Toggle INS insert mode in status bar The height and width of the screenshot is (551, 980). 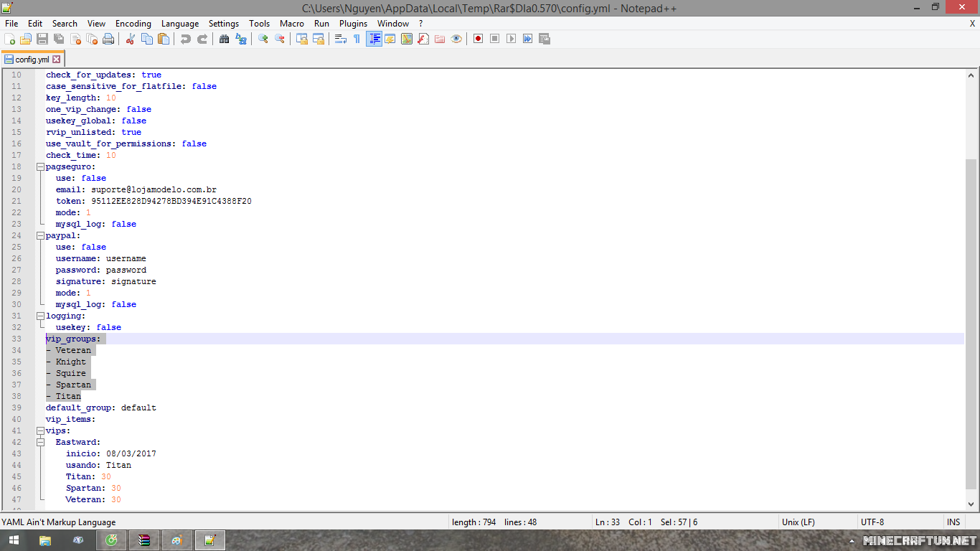953,522
